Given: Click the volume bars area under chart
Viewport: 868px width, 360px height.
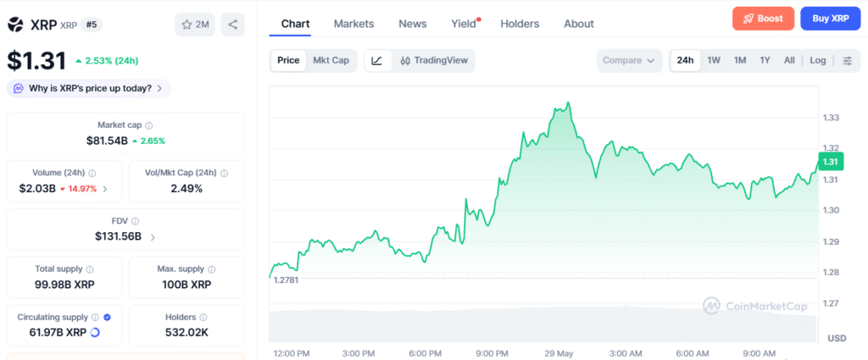Looking at the screenshot, I should pos(542,324).
